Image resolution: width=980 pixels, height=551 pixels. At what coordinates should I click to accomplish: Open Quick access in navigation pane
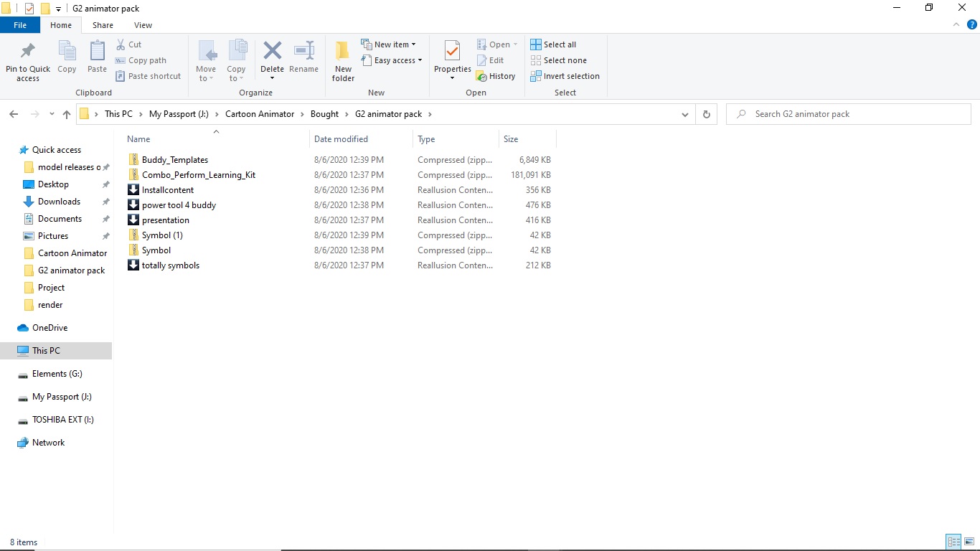click(56, 150)
